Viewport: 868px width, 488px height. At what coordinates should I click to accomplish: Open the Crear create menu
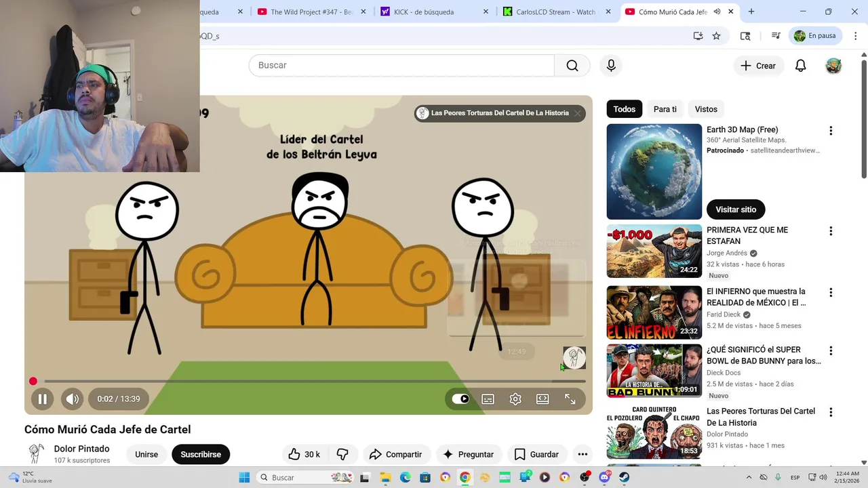758,66
